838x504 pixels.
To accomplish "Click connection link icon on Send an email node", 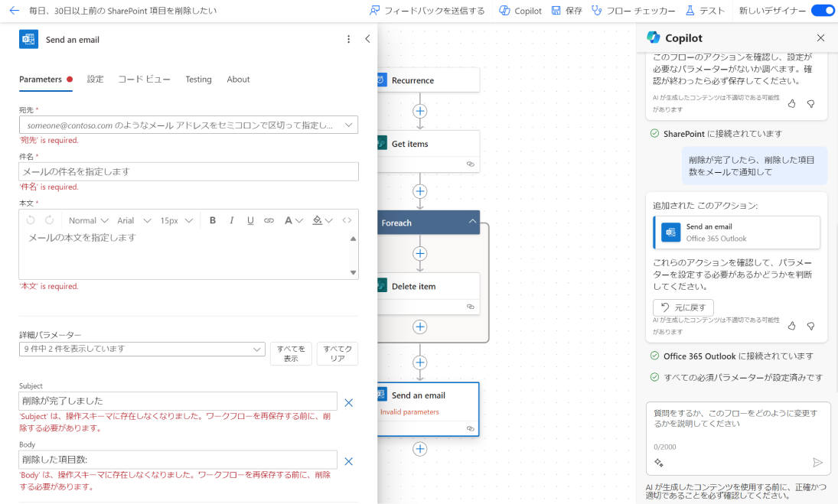I will (x=471, y=428).
